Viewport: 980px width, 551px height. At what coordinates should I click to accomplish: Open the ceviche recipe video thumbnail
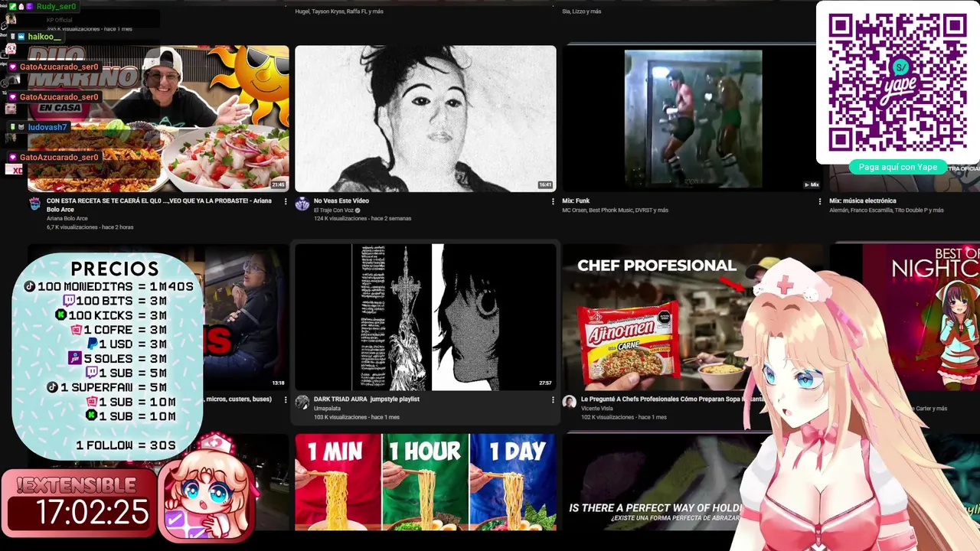click(158, 119)
